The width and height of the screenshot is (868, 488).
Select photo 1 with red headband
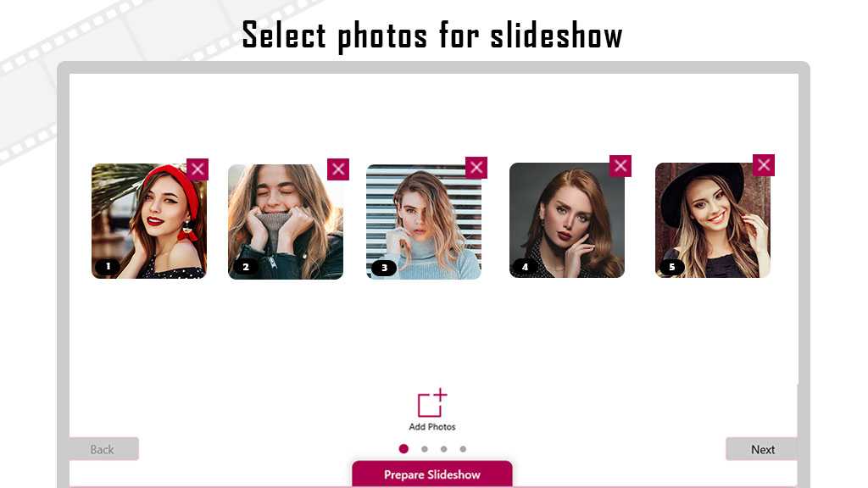[x=149, y=221]
